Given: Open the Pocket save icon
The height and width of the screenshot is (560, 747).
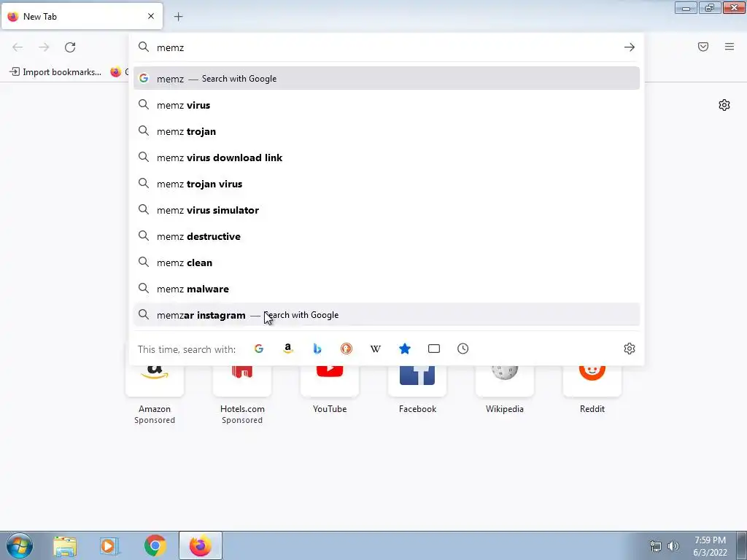Looking at the screenshot, I should [703, 47].
